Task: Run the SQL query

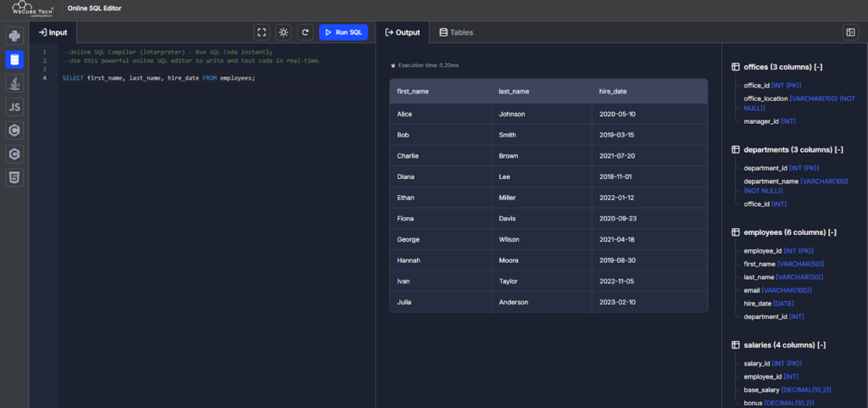Action: click(x=343, y=32)
